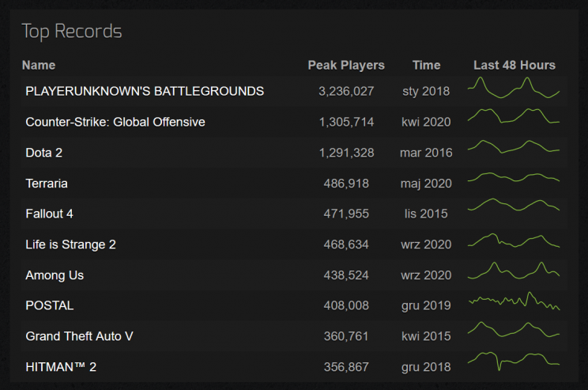588x390 pixels.
Task: Select Terraria in the records list
Action: 47,184
